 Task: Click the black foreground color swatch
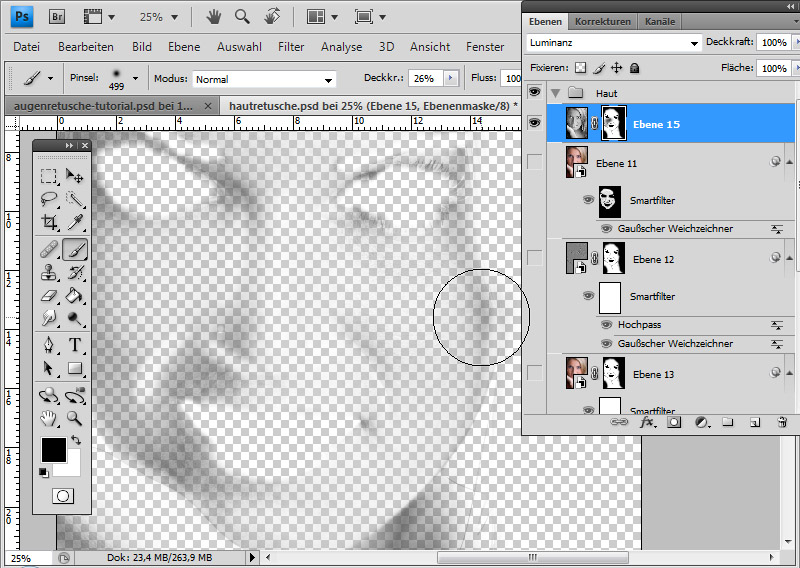coord(54,450)
